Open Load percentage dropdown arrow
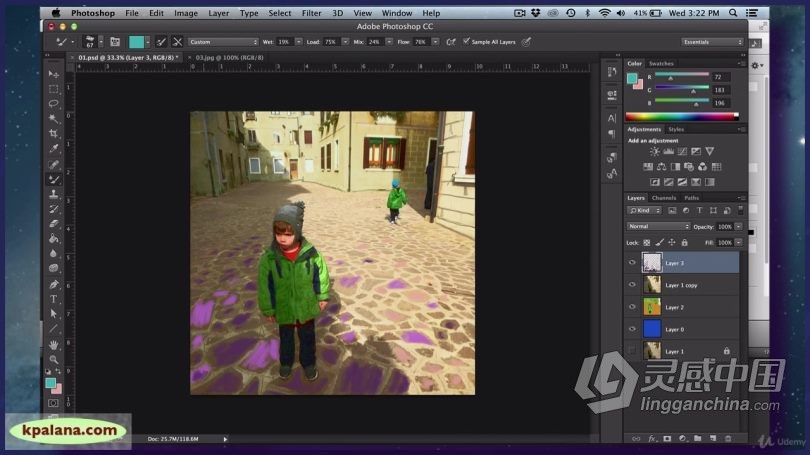Viewport: 810px width, 455px height. click(x=345, y=42)
